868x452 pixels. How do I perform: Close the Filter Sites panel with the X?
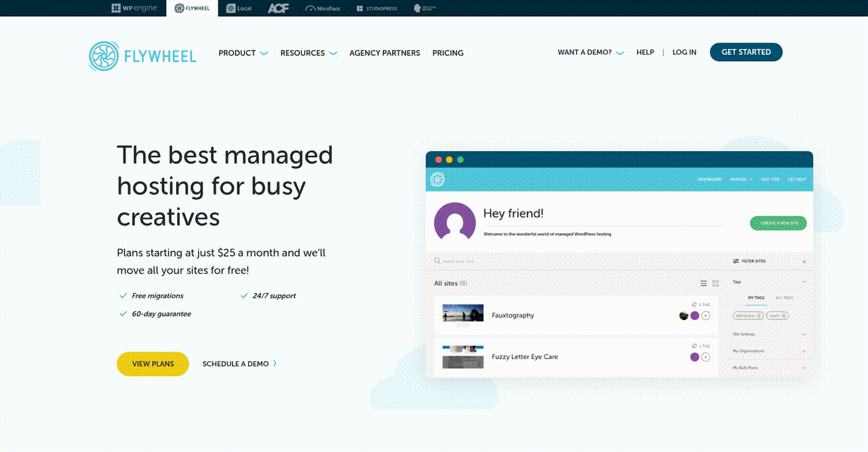coord(804,262)
